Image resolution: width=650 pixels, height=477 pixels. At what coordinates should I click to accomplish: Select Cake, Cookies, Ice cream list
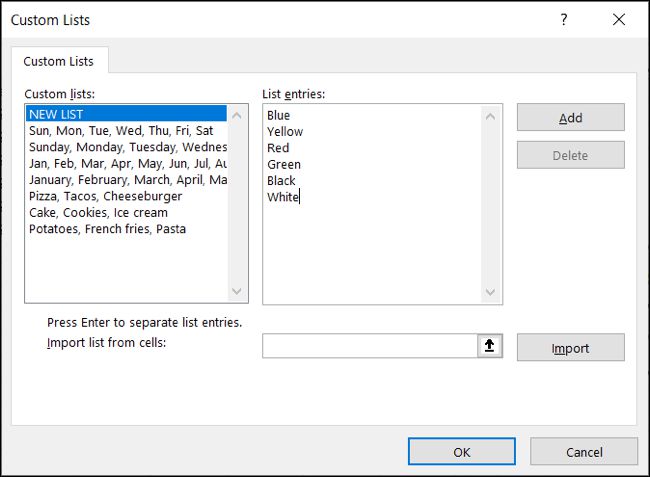click(x=98, y=212)
